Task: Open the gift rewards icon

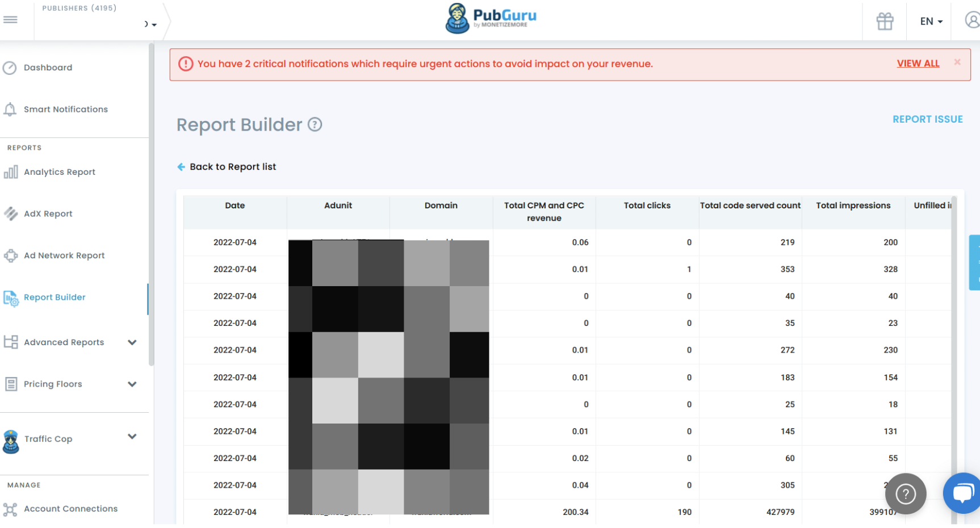Action: [884, 20]
